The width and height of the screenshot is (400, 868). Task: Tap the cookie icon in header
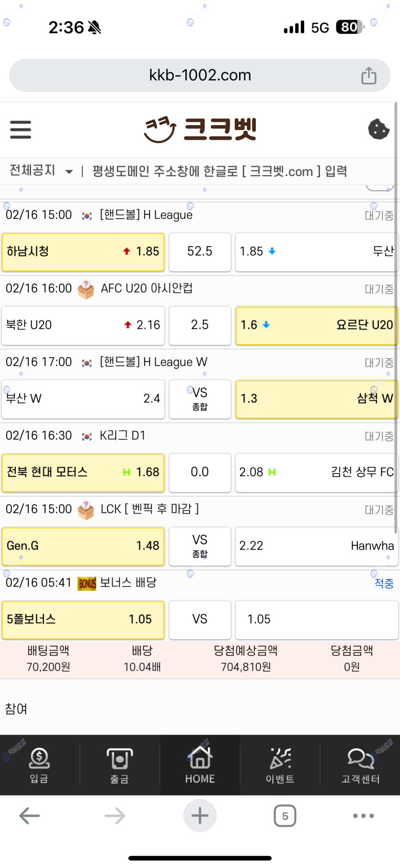click(378, 129)
